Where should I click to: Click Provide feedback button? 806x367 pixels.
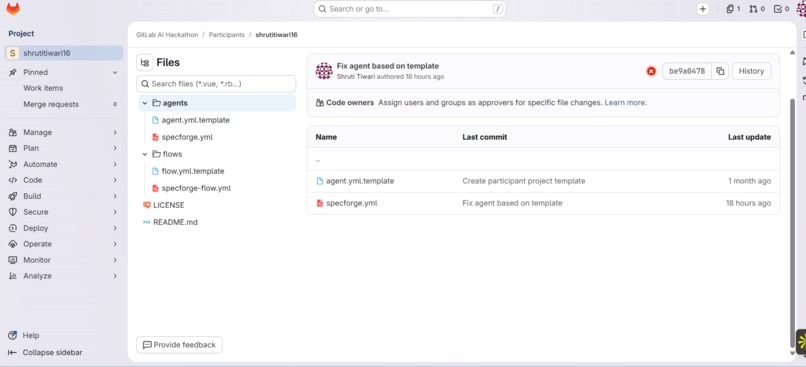click(179, 344)
